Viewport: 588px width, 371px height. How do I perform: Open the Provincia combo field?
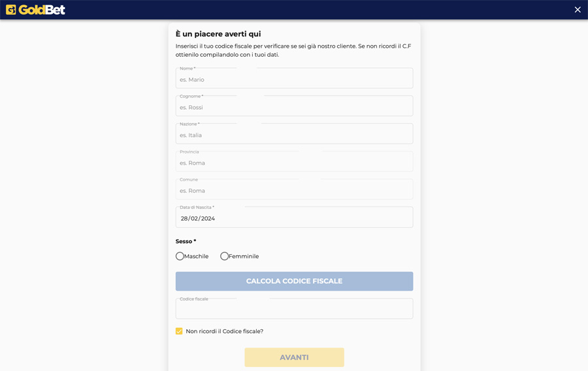tap(295, 161)
